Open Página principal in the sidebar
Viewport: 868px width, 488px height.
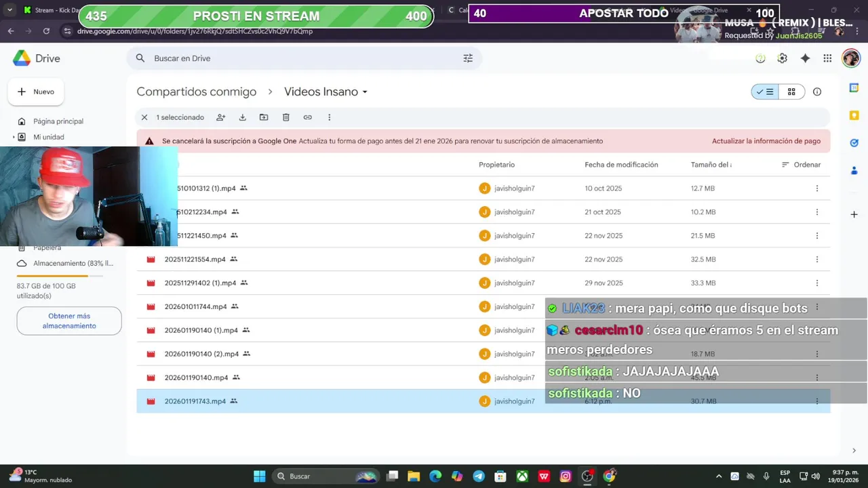(58, 121)
